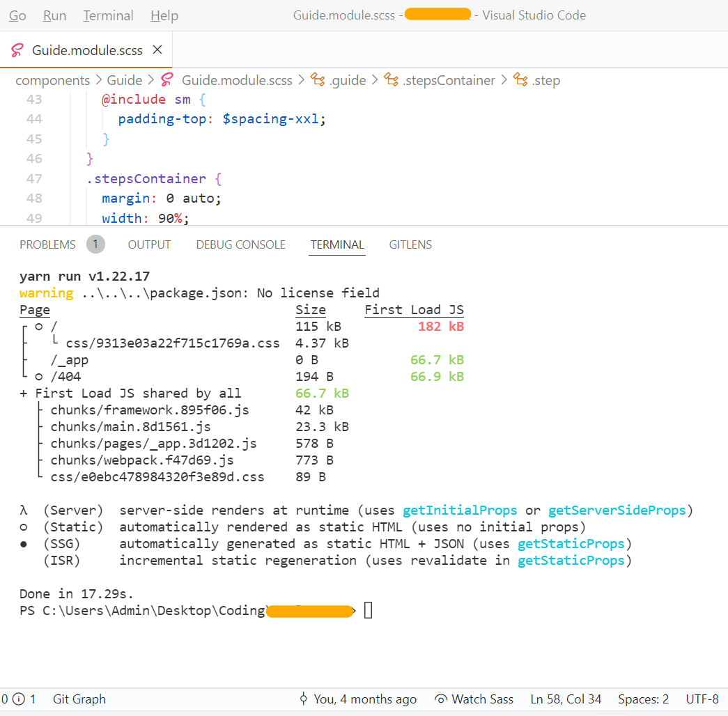Click the Sass file icon in the editor tab
The image size is (728, 716).
tap(17, 50)
